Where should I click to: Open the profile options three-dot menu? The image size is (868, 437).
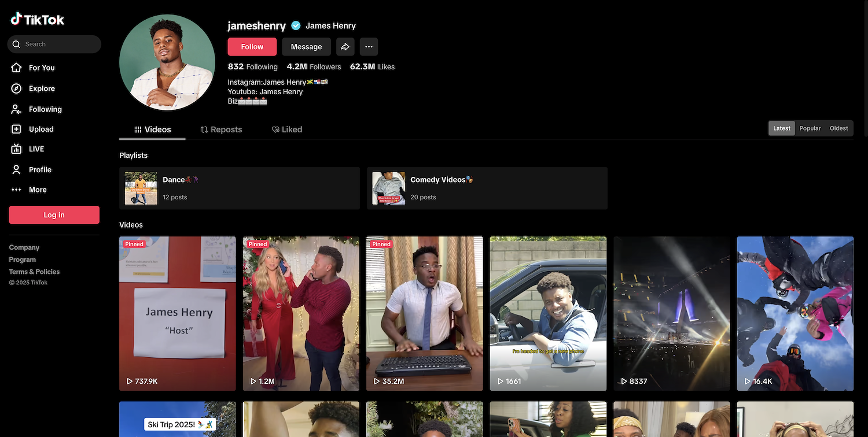pos(369,47)
